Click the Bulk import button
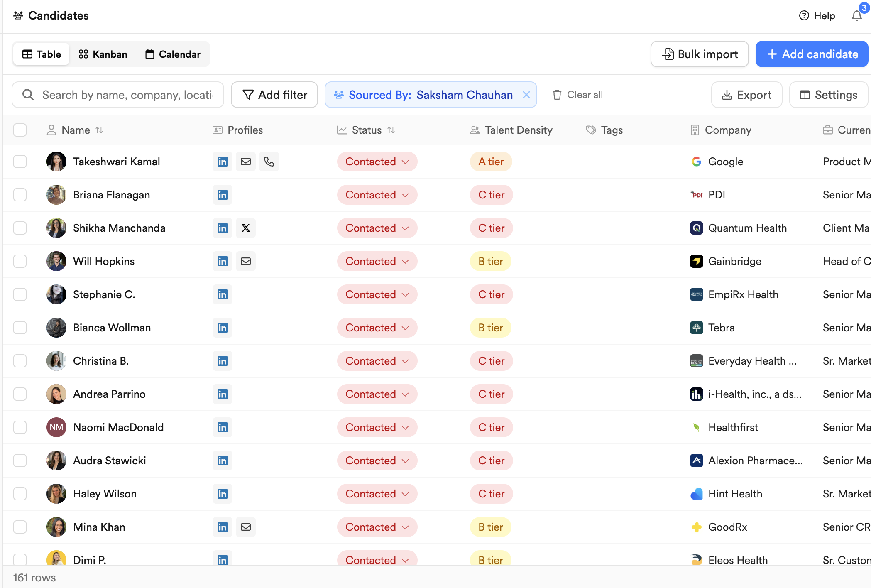 (700, 54)
